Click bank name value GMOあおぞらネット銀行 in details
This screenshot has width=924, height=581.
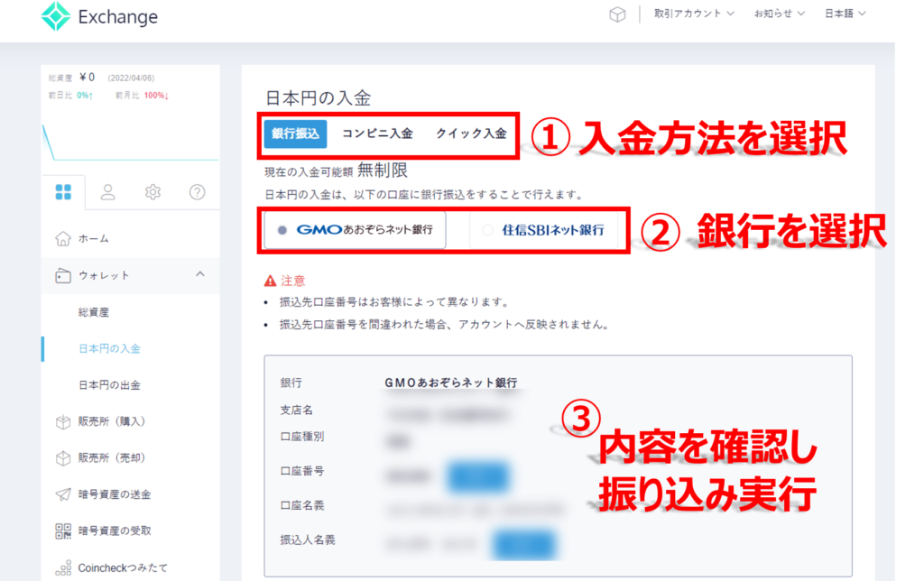451,383
